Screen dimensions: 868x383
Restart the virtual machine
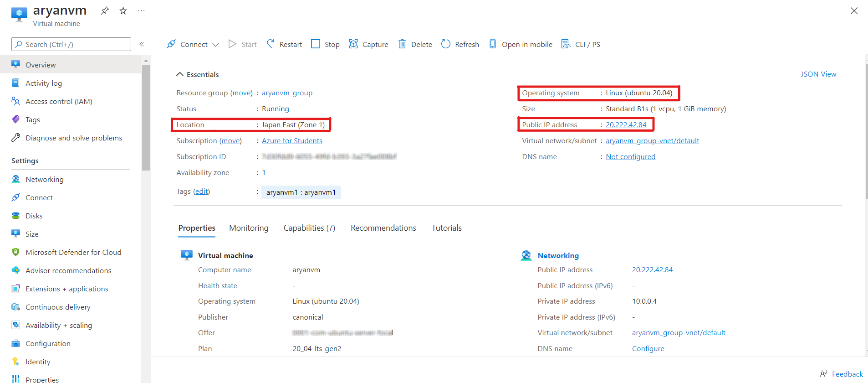point(284,44)
